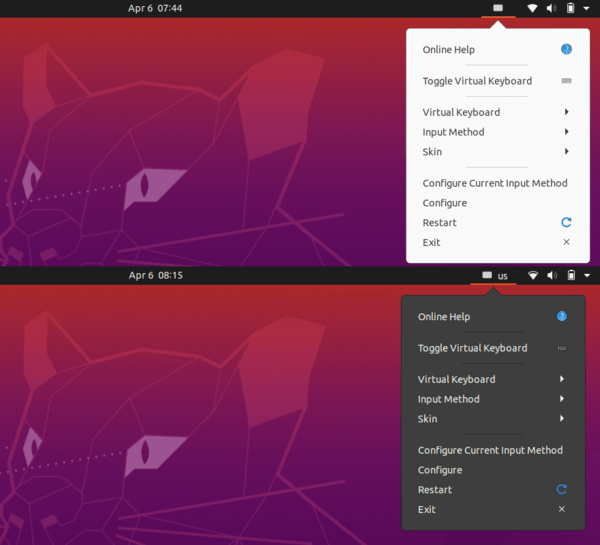Open system menu arrow in upper top bar
This screenshot has width=600, height=545.
coord(586,8)
